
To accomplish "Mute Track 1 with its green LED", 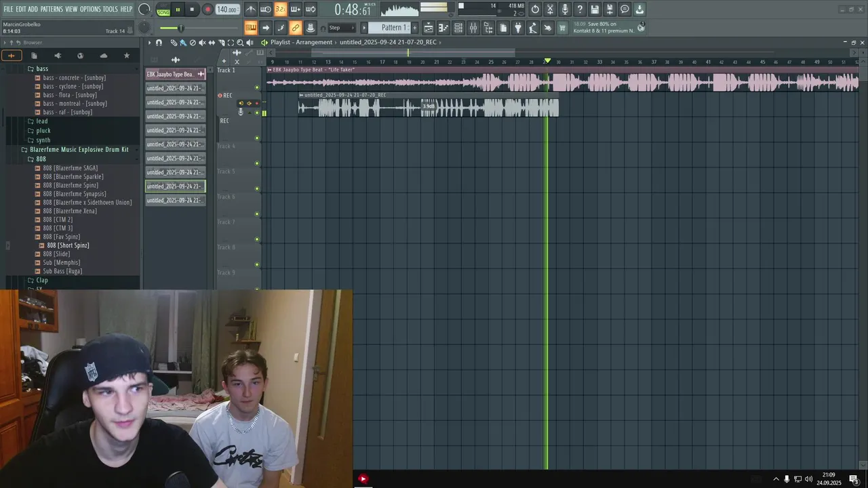I will pyautogui.click(x=257, y=87).
